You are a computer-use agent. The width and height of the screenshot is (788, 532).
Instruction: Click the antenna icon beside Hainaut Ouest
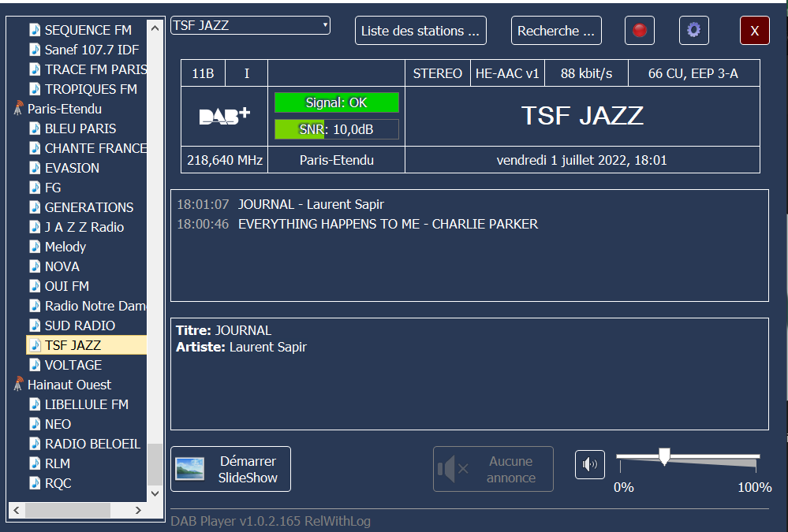(x=18, y=385)
